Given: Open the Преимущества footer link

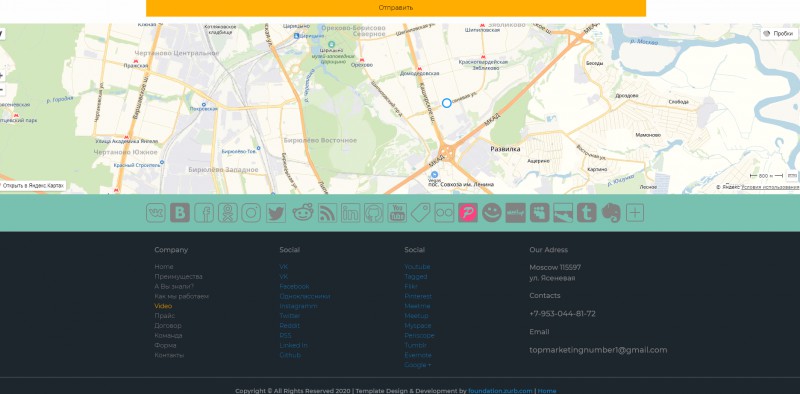Looking at the screenshot, I should click(179, 277).
